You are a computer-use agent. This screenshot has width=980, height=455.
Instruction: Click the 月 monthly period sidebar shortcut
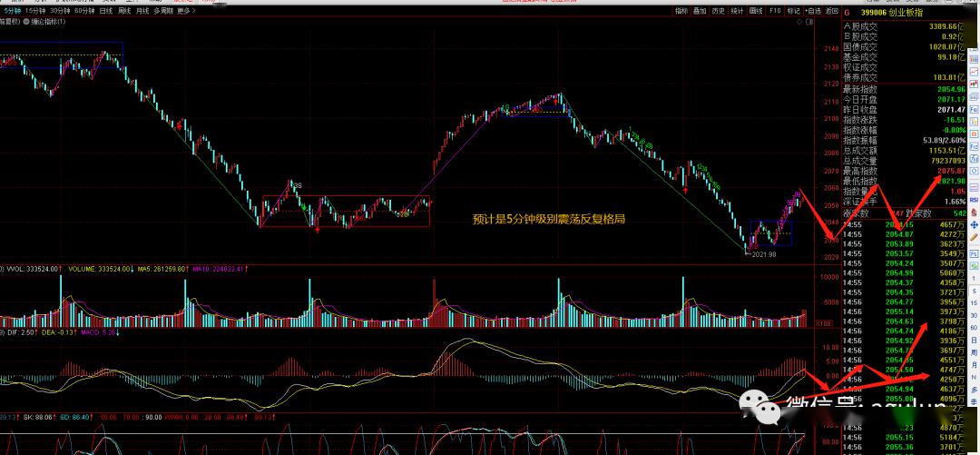[974, 365]
